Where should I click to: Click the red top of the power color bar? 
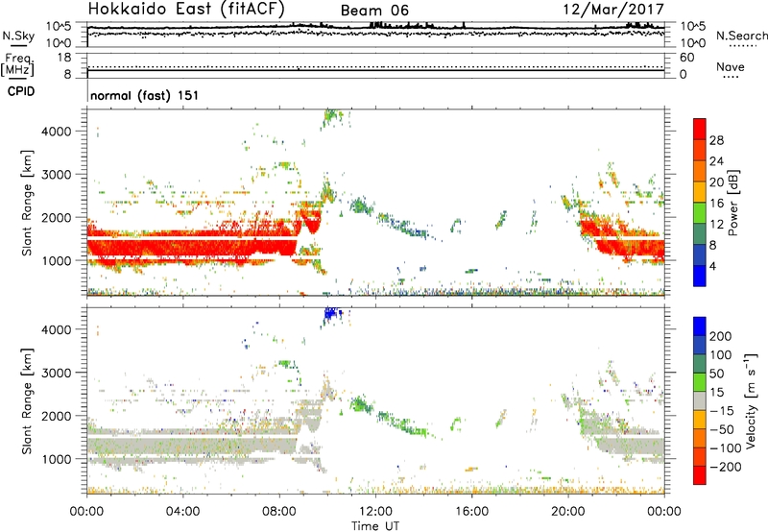(700, 129)
